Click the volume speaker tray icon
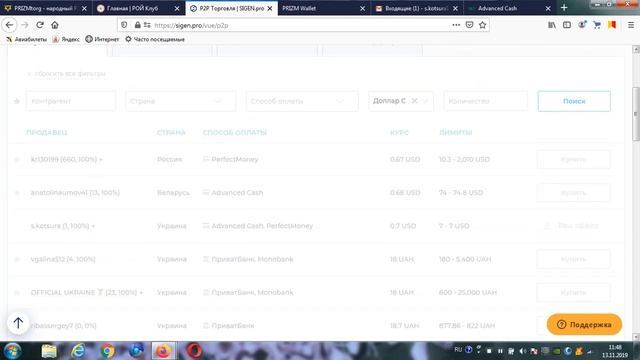The width and height of the screenshot is (640, 360). (522, 351)
